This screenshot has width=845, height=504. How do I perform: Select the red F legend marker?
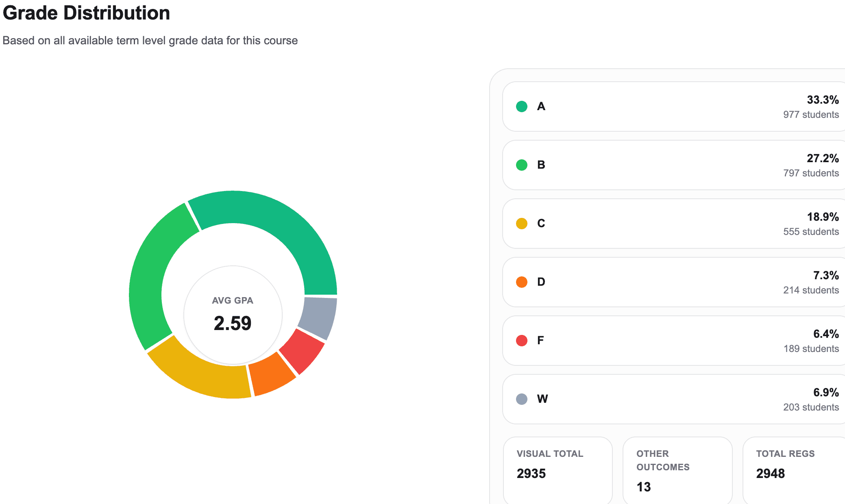[x=521, y=340]
